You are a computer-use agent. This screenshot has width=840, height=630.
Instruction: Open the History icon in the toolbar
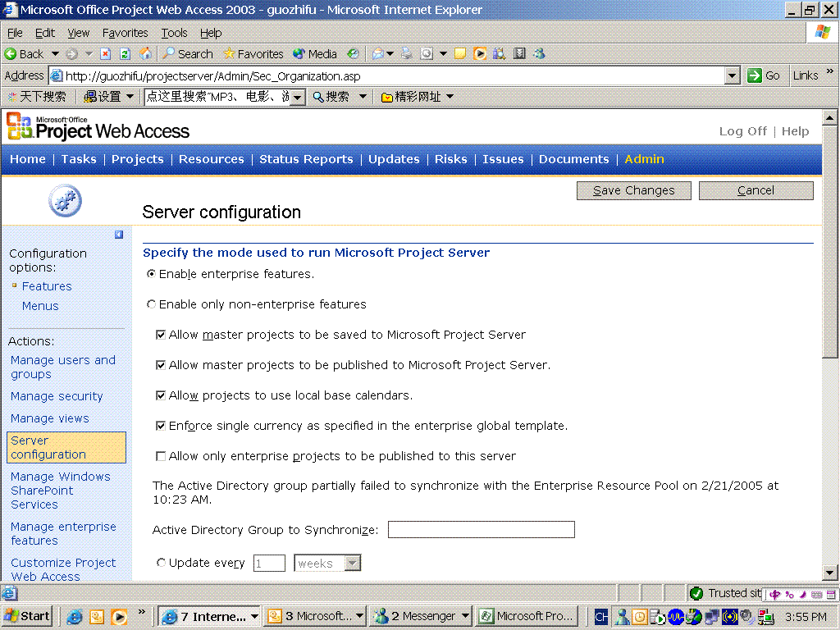353,53
